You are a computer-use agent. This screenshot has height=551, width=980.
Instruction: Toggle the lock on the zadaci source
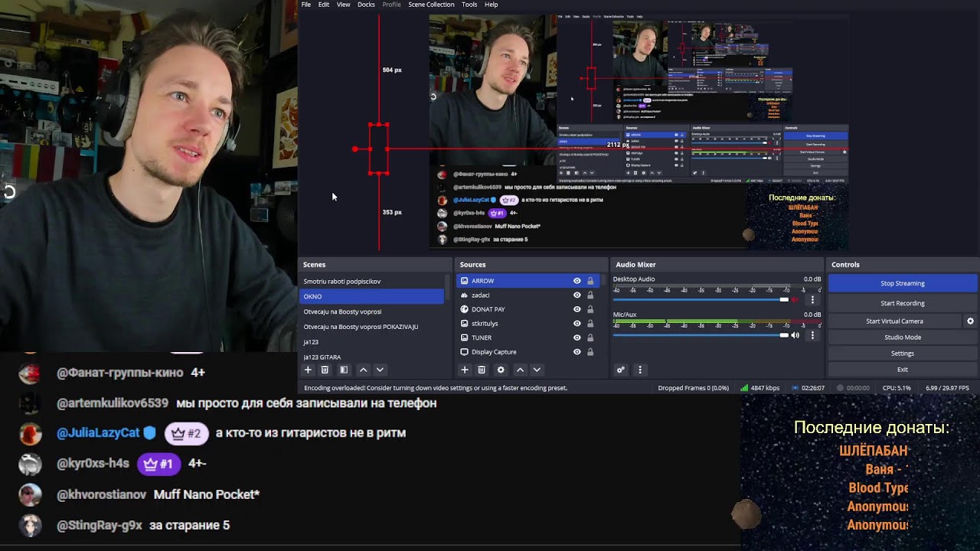[x=590, y=295]
